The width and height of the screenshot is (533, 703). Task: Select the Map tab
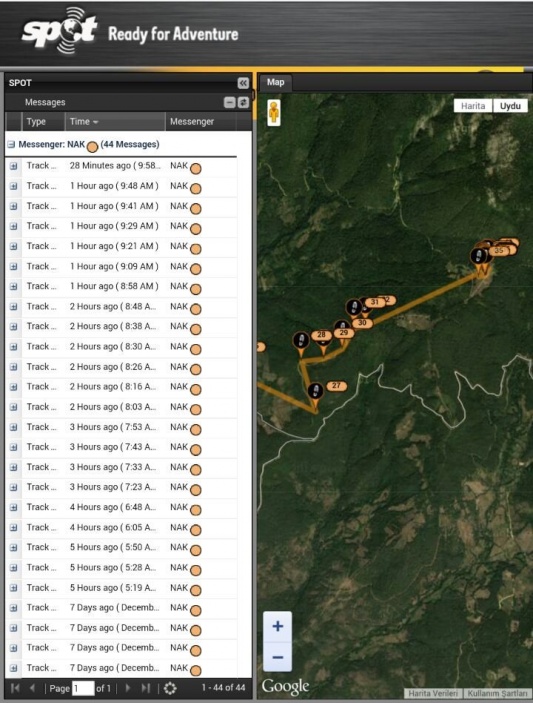(x=275, y=82)
